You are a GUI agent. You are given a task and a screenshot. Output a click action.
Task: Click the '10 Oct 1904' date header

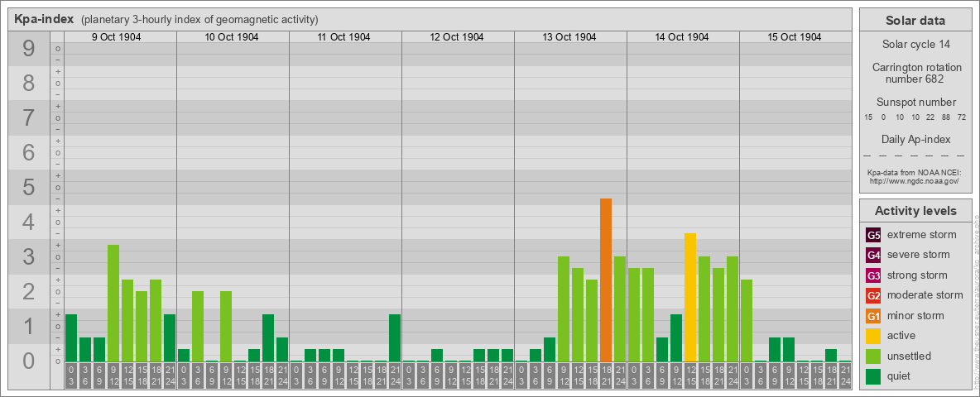(232, 37)
